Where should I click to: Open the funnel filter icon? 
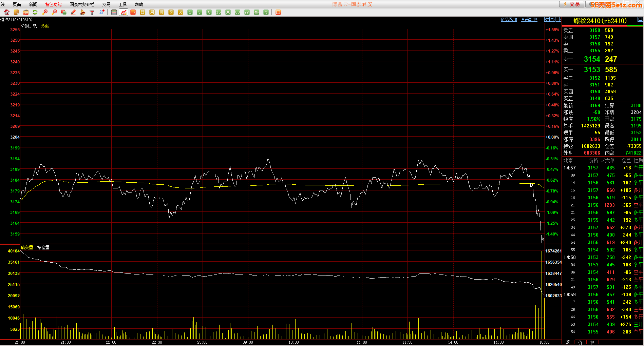pos(92,12)
